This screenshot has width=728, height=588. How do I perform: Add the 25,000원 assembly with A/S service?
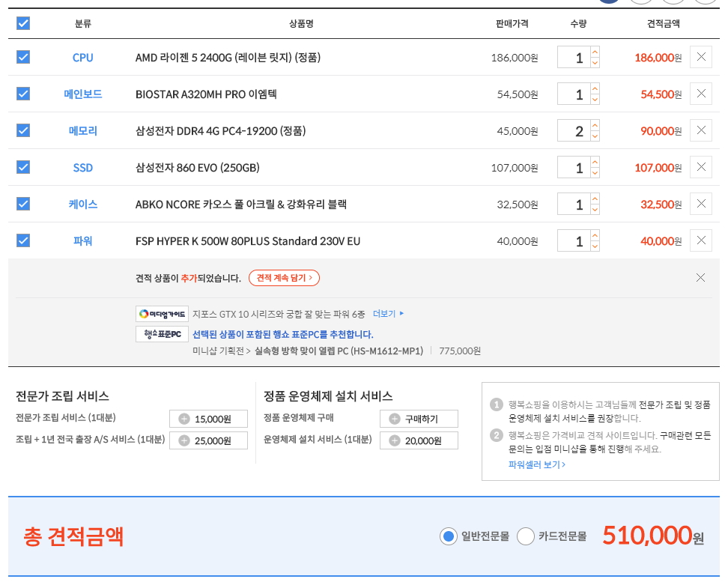point(184,440)
